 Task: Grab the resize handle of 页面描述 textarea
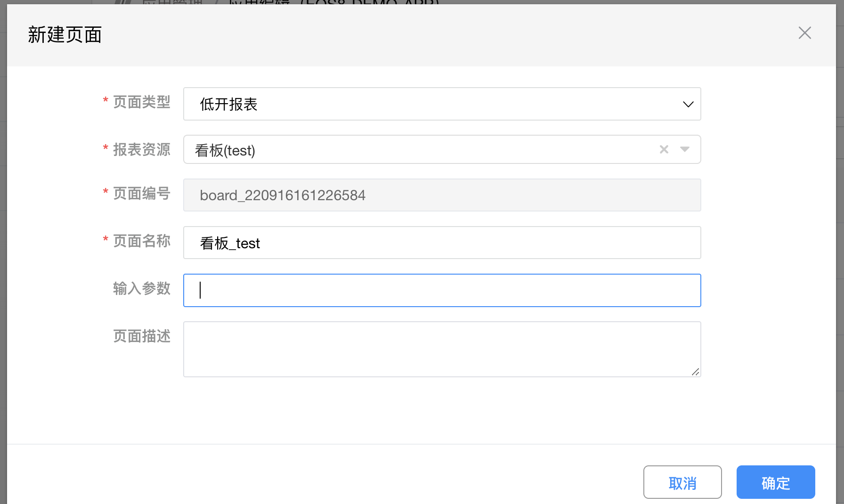coord(695,372)
